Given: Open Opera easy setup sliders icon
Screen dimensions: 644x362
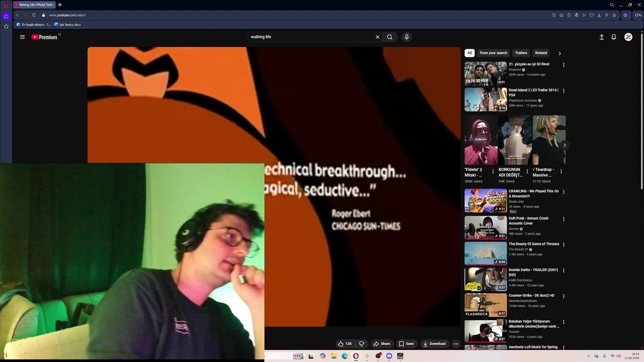Looking at the screenshot, I should (607, 15).
